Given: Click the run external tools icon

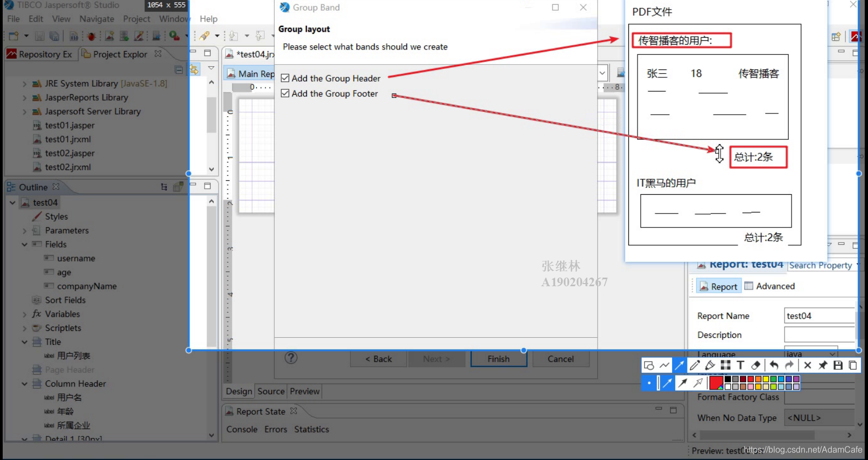Looking at the screenshot, I should tap(174, 36).
